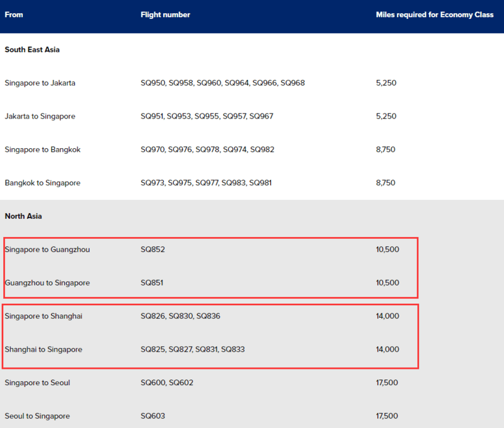Click the 'Singapore to Shanghai' route
The width and height of the screenshot is (504, 428).
(x=43, y=316)
